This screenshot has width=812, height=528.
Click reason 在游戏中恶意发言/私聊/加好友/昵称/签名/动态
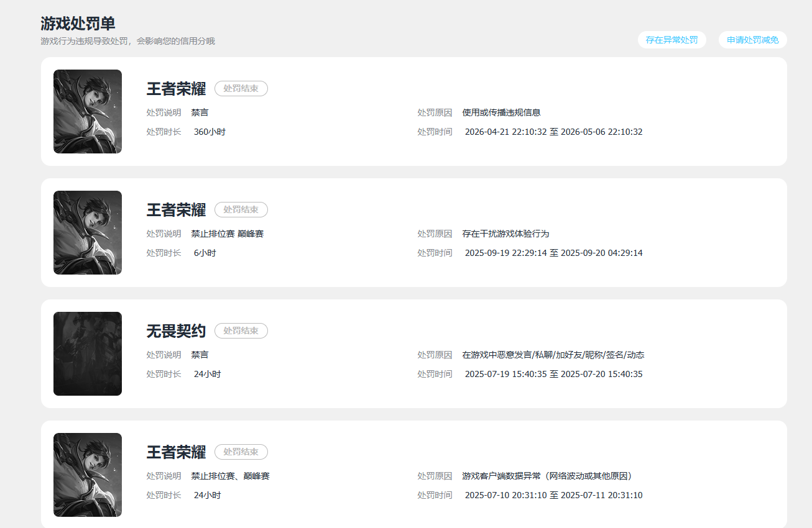(553, 355)
